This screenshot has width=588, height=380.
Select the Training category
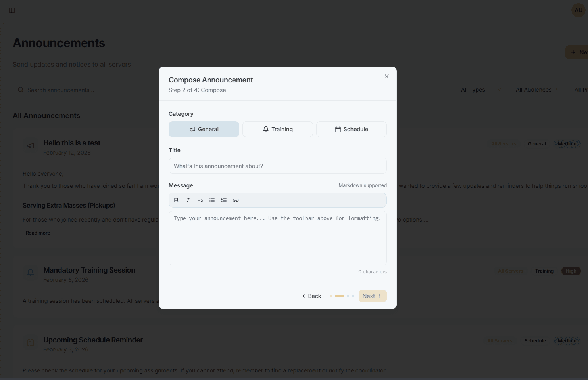pos(277,129)
